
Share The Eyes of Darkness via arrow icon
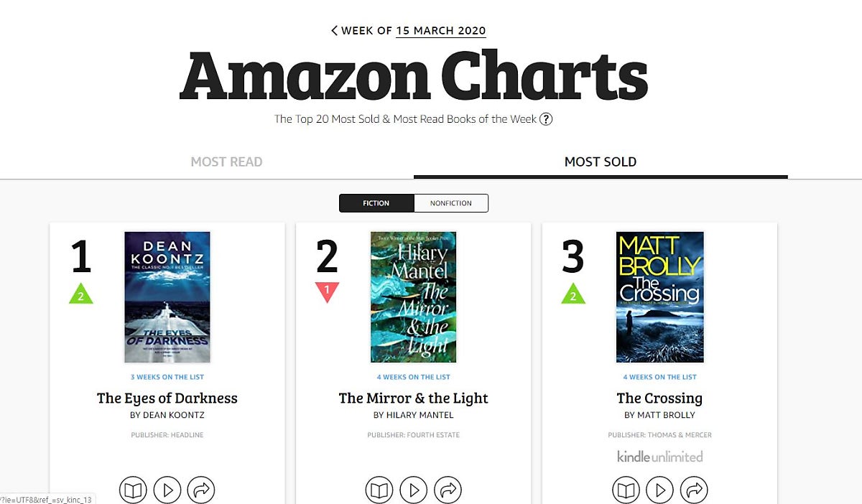pos(201,490)
